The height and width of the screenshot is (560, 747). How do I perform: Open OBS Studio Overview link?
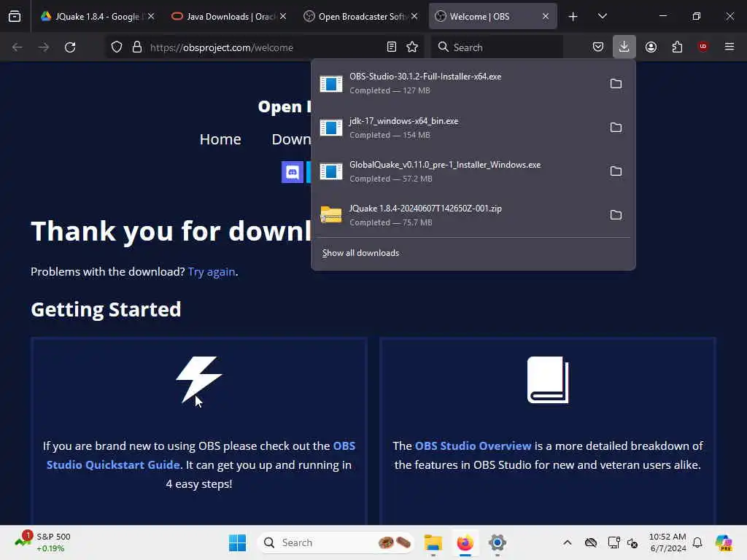(x=473, y=446)
